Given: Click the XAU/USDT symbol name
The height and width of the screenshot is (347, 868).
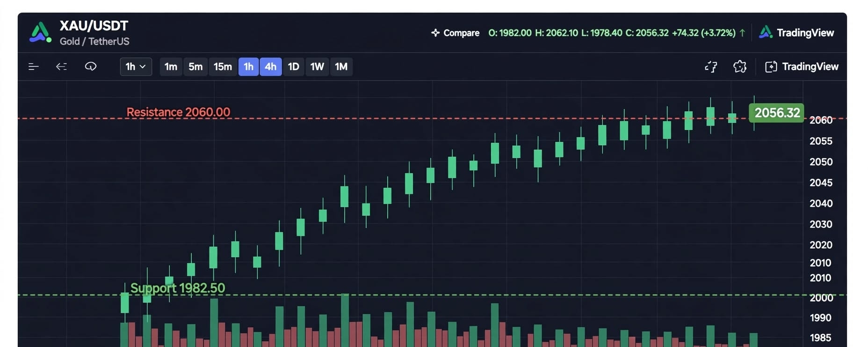Looking at the screenshot, I should coord(94,26).
